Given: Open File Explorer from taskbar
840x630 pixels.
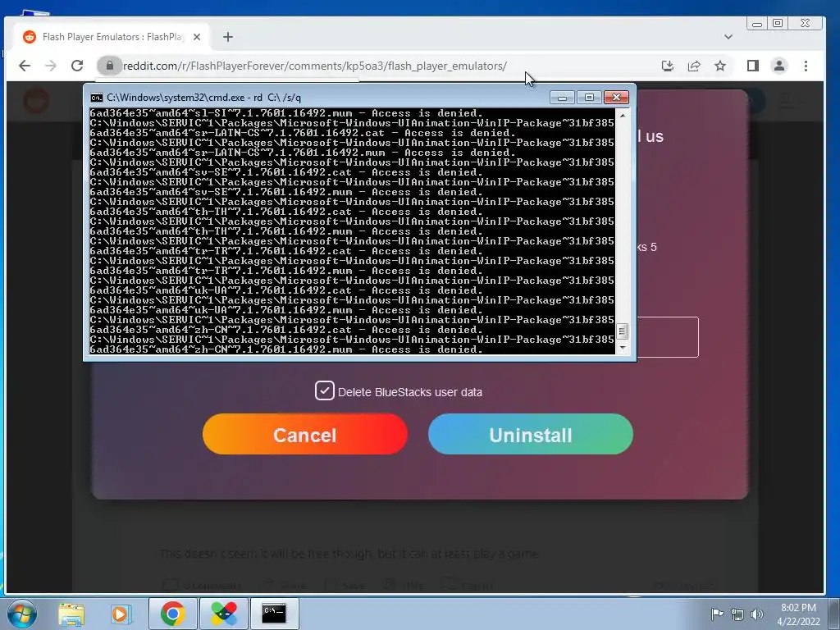Looking at the screenshot, I should (71, 614).
